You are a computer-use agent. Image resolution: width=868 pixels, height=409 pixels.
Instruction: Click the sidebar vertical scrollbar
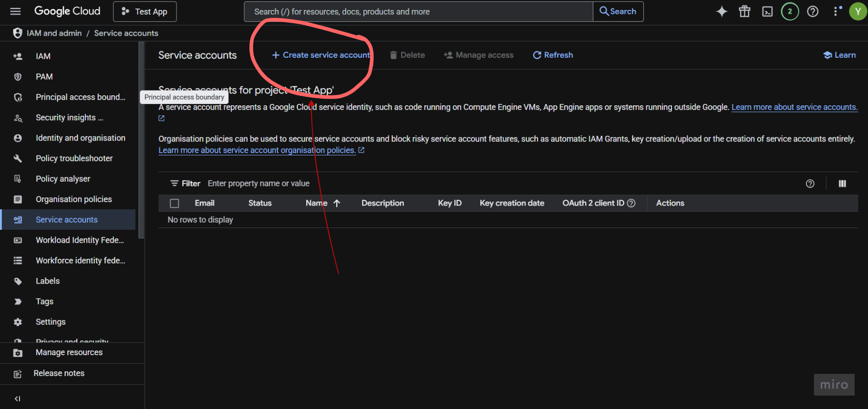point(141,140)
